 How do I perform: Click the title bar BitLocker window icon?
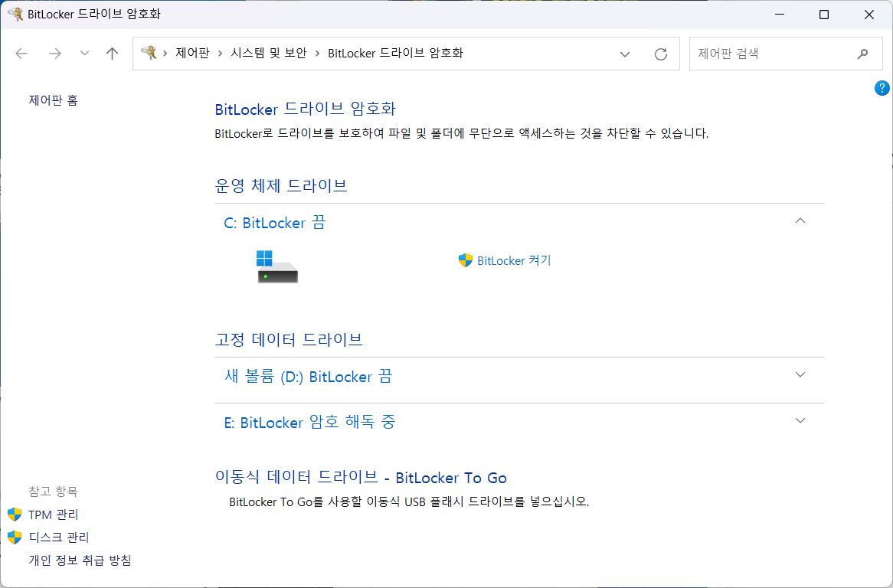coord(15,15)
